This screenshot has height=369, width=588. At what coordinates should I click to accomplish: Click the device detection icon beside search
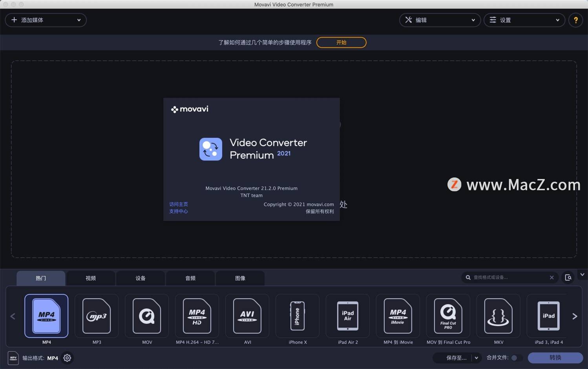[568, 278]
